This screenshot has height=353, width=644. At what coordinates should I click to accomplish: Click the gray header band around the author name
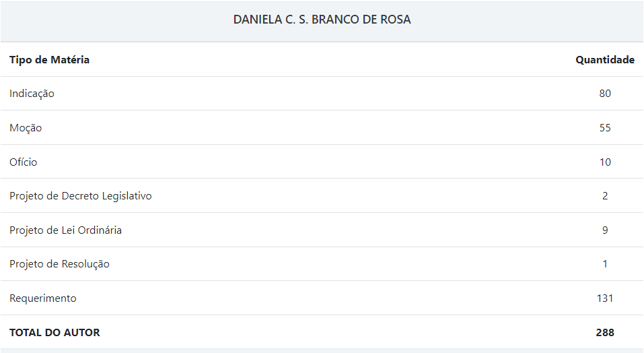click(322, 22)
